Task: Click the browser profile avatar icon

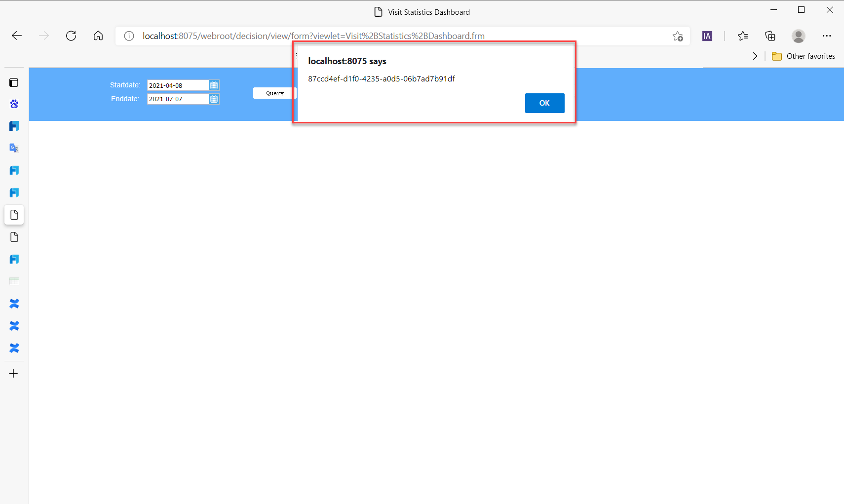Action: pyautogui.click(x=798, y=36)
